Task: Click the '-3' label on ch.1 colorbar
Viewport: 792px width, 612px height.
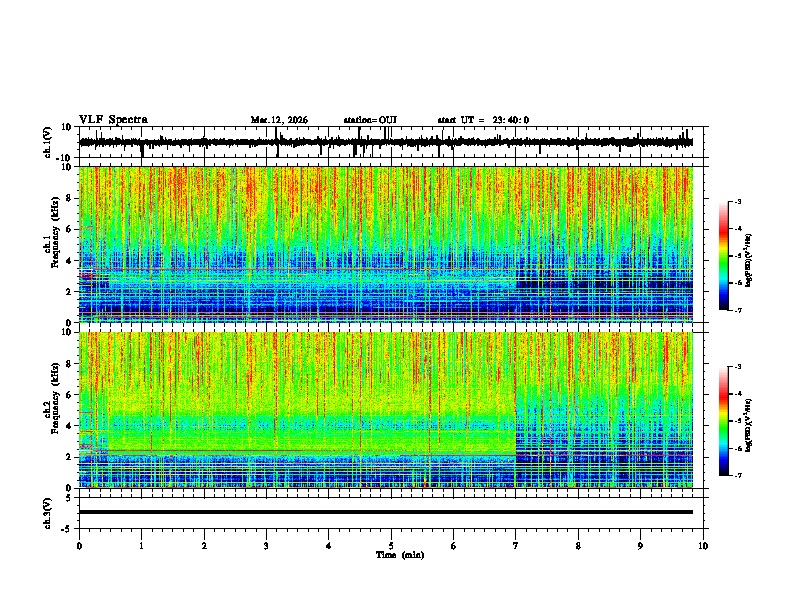Action: [x=738, y=201]
